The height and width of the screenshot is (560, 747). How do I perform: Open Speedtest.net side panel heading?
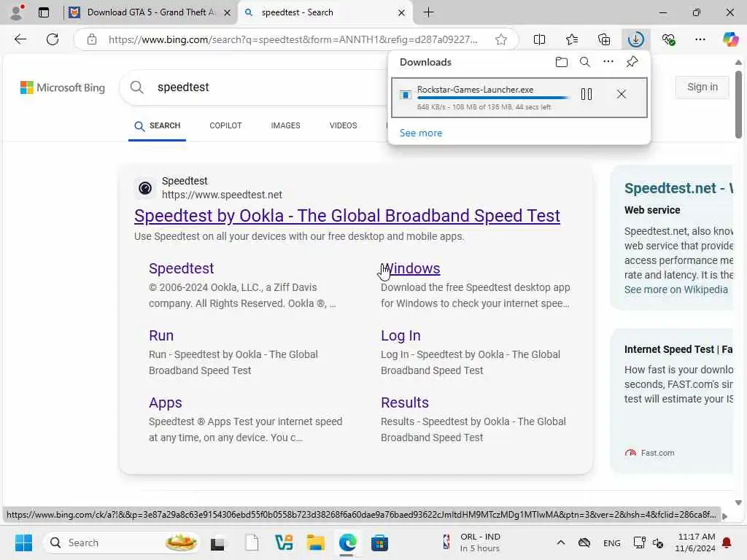tap(678, 189)
